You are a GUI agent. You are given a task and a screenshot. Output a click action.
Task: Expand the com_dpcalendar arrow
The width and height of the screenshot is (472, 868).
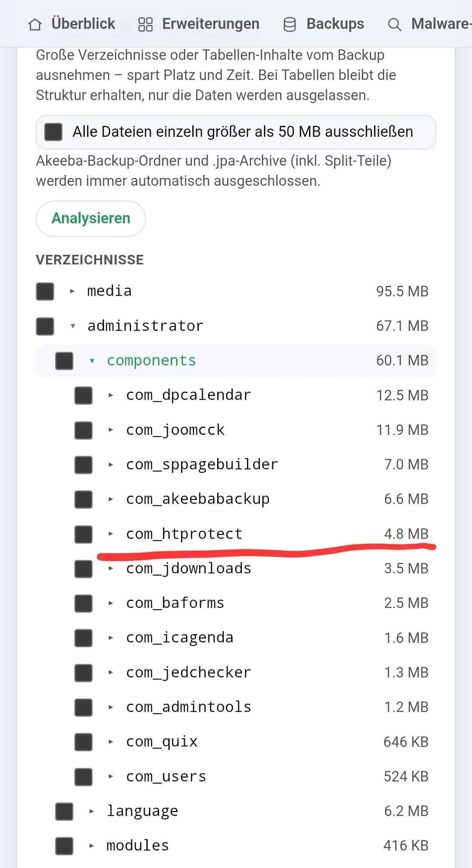tap(111, 395)
